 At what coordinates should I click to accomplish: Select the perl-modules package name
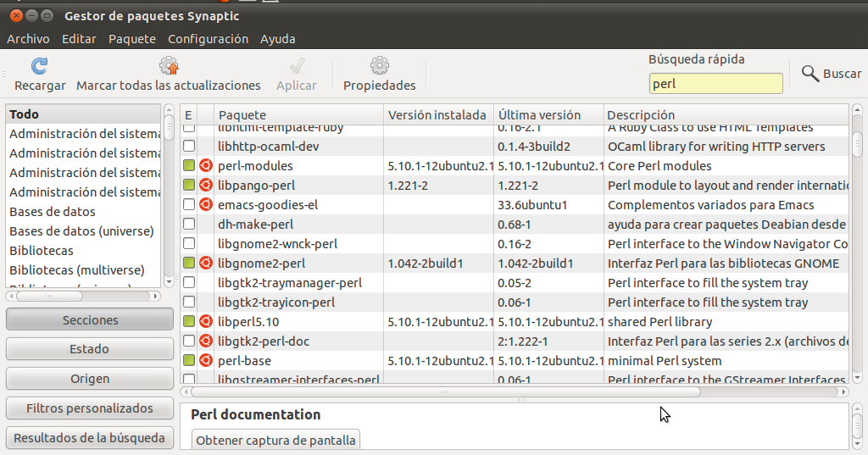(255, 165)
